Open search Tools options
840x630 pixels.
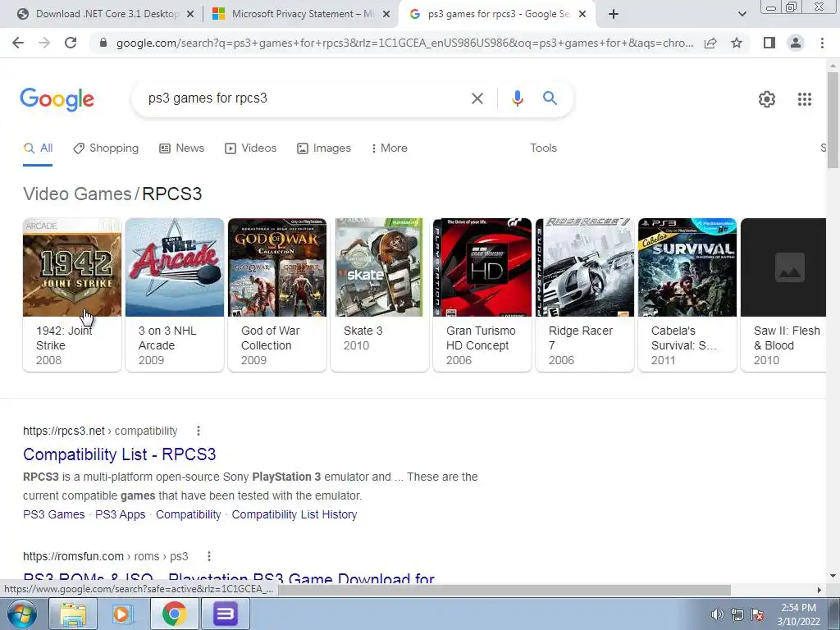pyautogui.click(x=543, y=148)
